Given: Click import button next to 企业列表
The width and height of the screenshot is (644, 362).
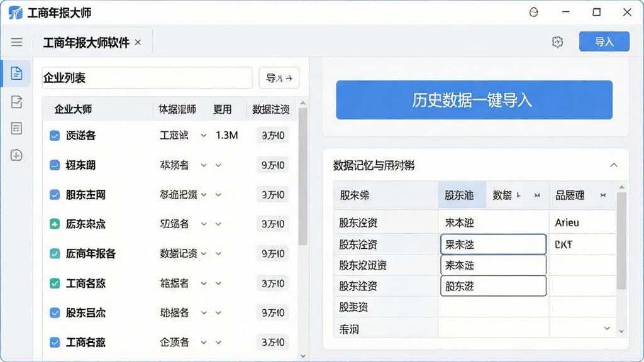Looking at the screenshot, I should click(x=279, y=77).
